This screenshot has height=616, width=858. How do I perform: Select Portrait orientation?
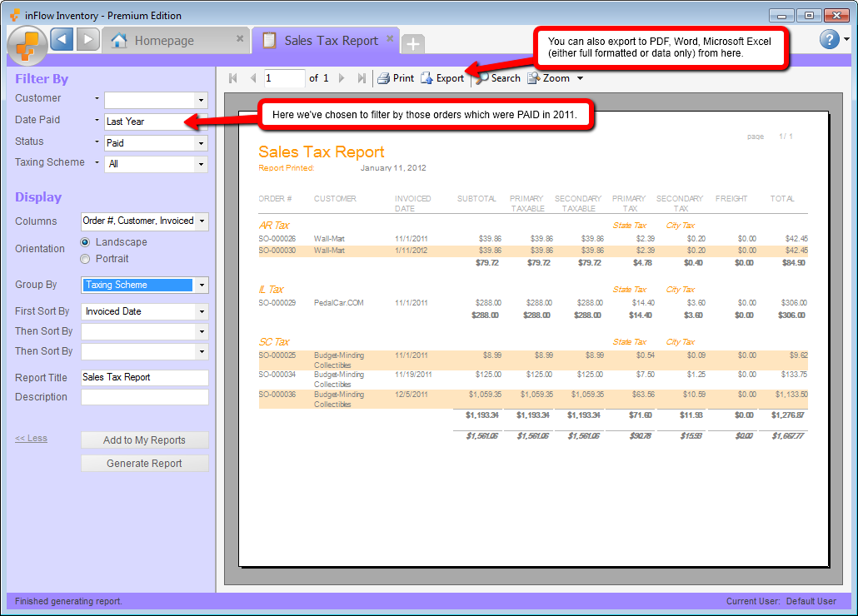click(x=85, y=259)
